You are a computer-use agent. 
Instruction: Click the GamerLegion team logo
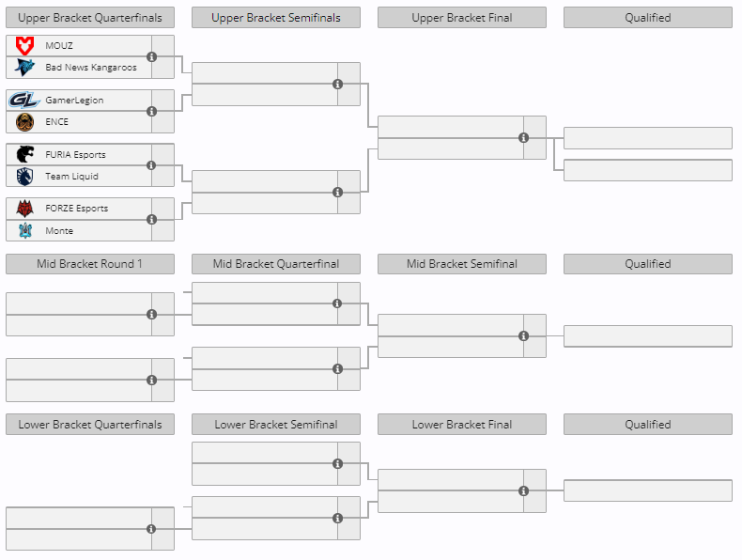coord(24,100)
